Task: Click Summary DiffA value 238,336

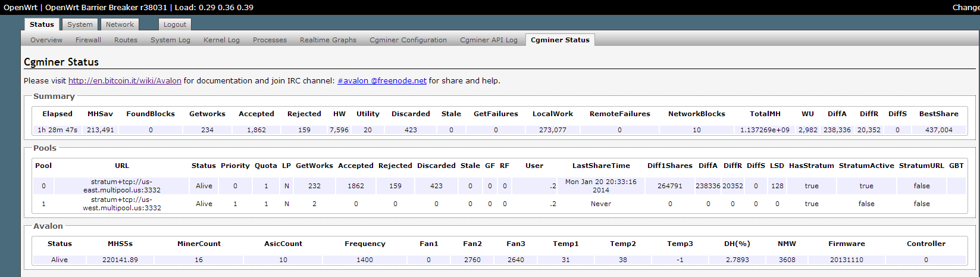Action: 837,130
